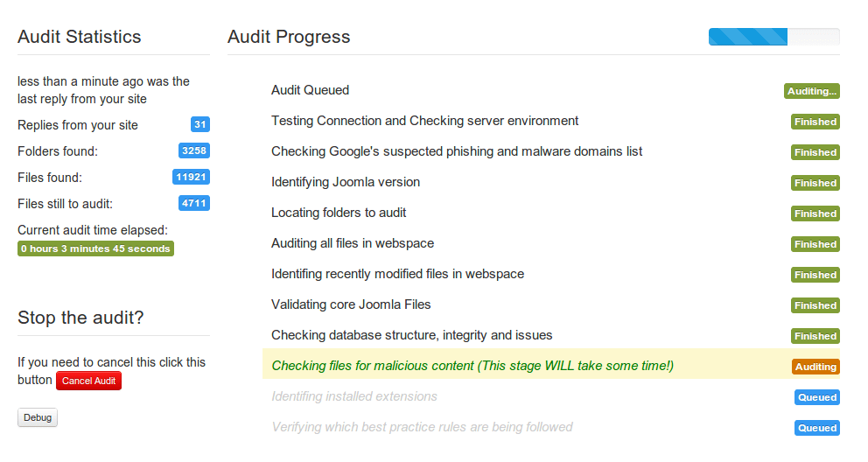868x462 pixels.
Task: Click the Locating folders to audit step
Action: (339, 213)
